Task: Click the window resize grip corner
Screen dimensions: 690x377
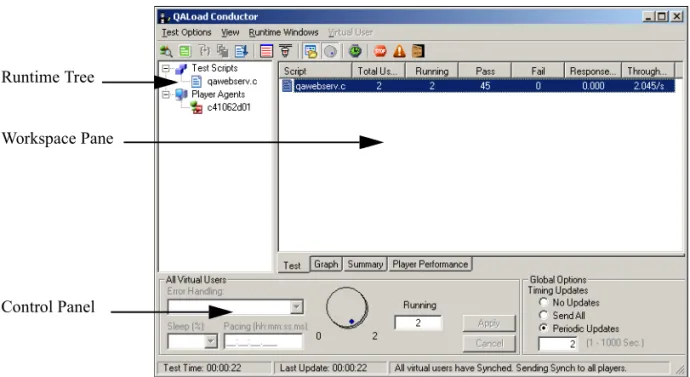Action: click(680, 369)
